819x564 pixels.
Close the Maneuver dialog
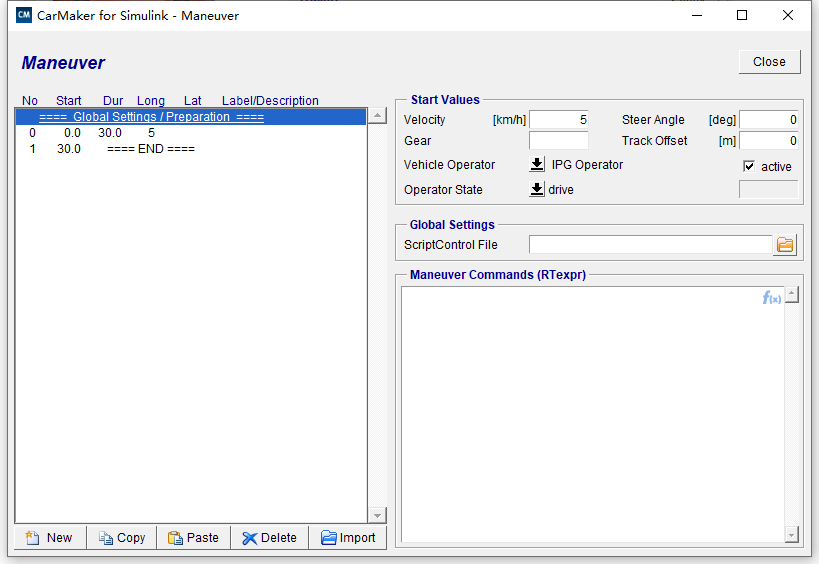(x=769, y=62)
